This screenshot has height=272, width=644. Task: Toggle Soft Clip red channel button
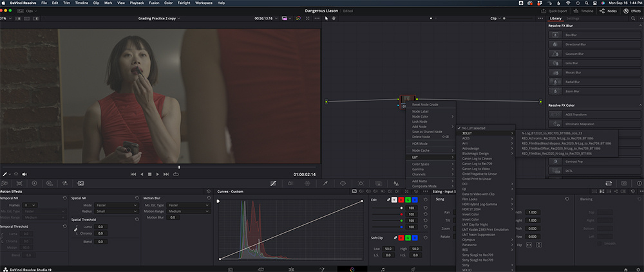(401, 237)
